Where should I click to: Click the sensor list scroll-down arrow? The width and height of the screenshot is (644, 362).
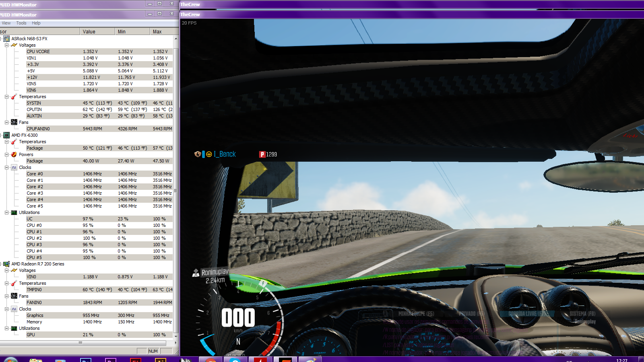click(175, 335)
